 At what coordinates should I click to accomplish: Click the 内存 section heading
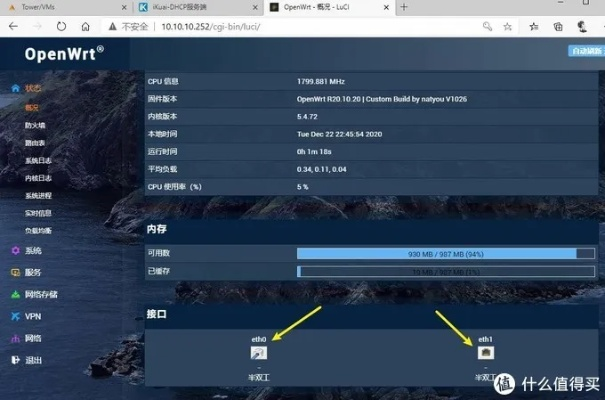157,229
